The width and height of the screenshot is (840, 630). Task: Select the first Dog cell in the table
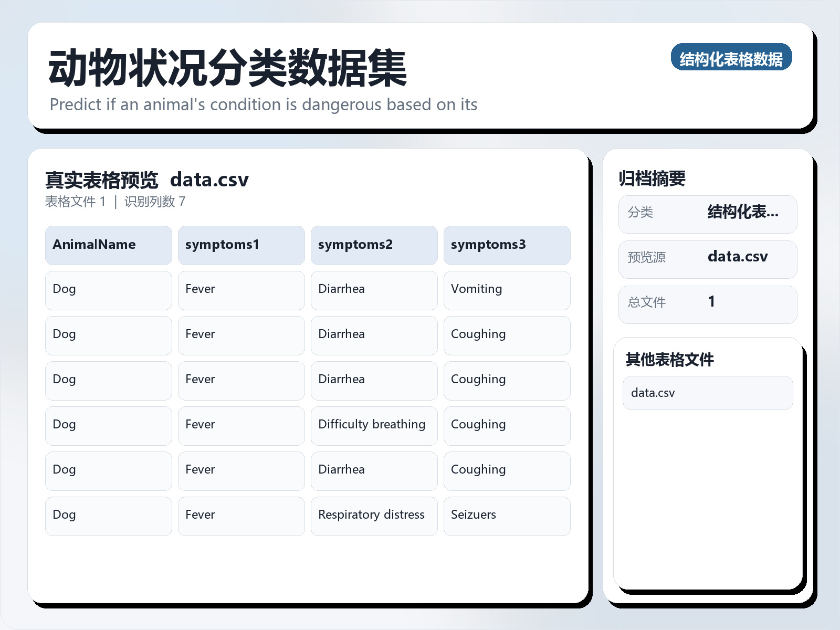(108, 290)
